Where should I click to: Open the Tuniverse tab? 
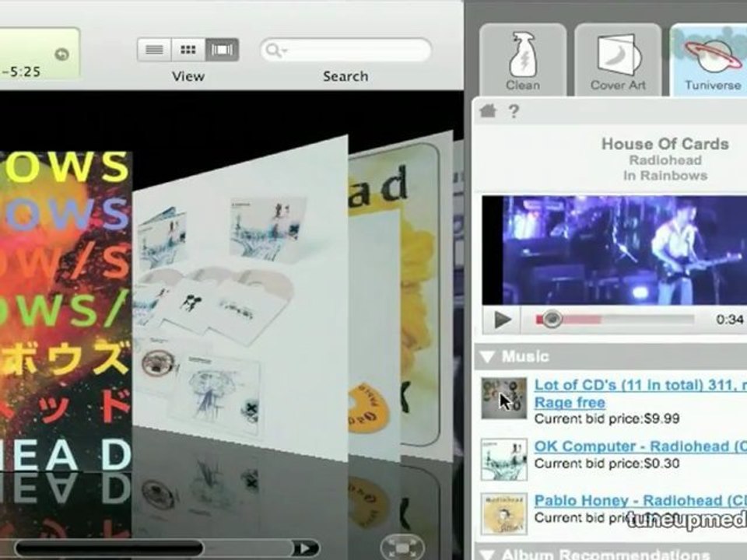[x=708, y=61]
